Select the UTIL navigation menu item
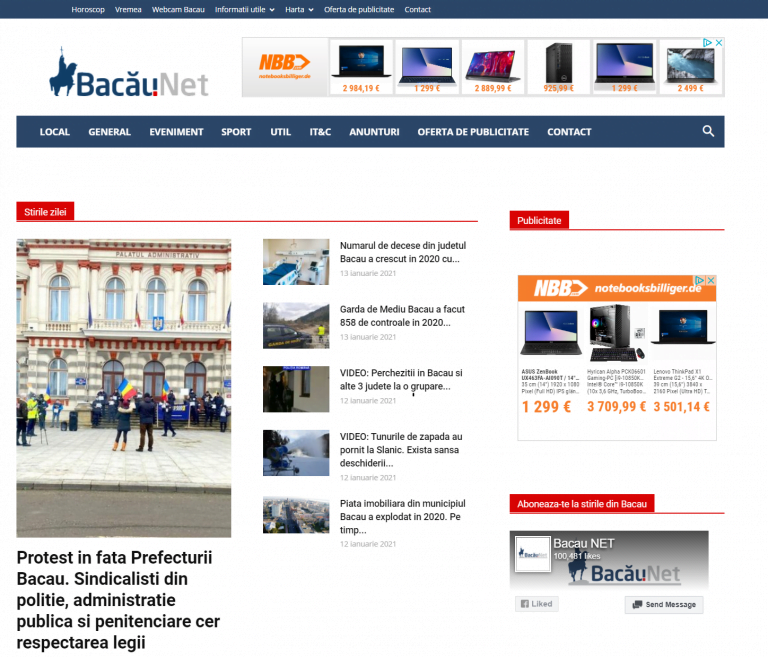Image resolution: width=768 pixels, height=657 pixels. tap(280, 132)
